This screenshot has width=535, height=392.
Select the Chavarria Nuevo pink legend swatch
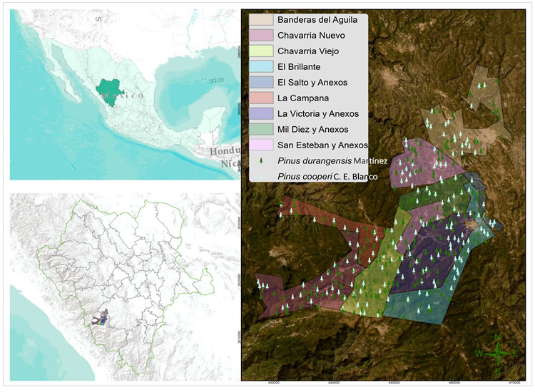260,36
